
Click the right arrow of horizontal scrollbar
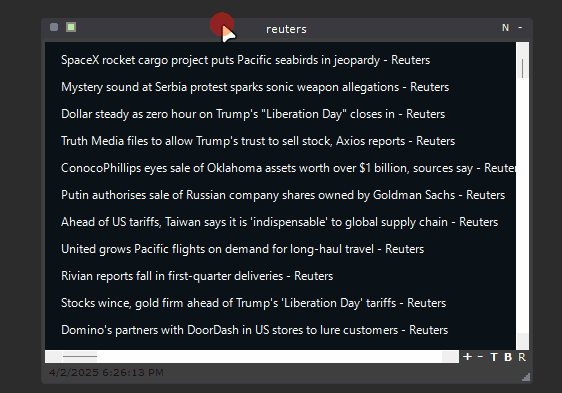(x=450, y=357)
